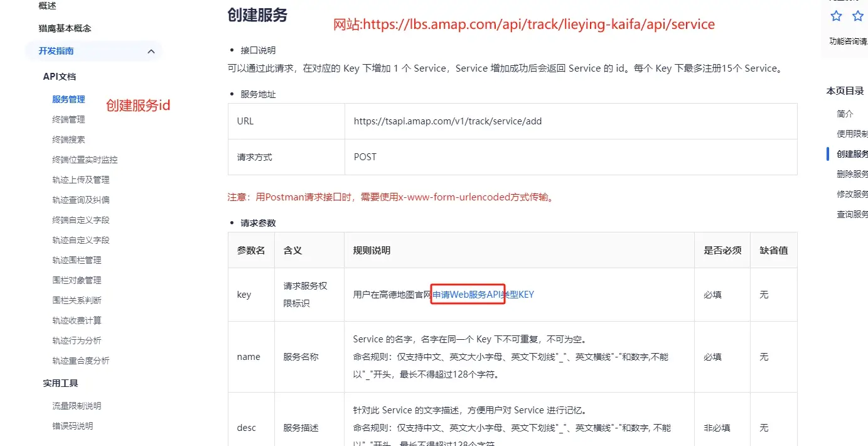Click the 服务地址 bullet label
The image size is (868, 446).
click(258, 94)
